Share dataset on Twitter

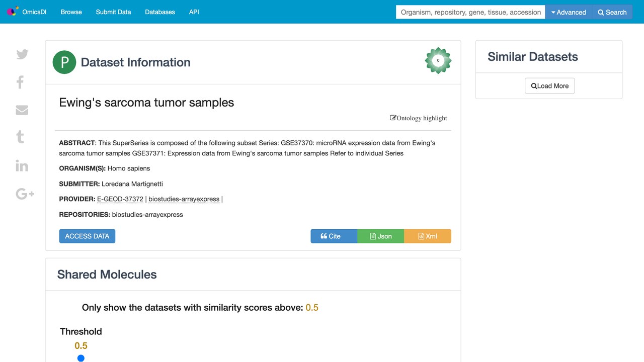click(x=22, y=54)
